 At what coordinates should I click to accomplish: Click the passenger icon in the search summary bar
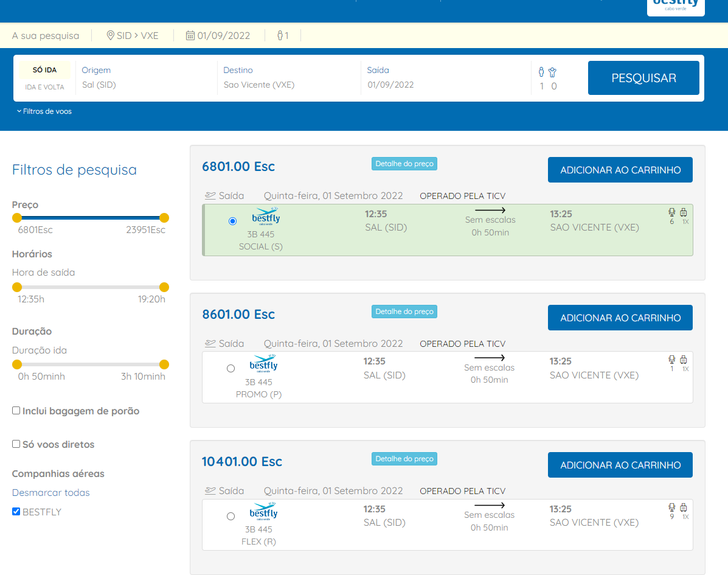tap(280, 35)
